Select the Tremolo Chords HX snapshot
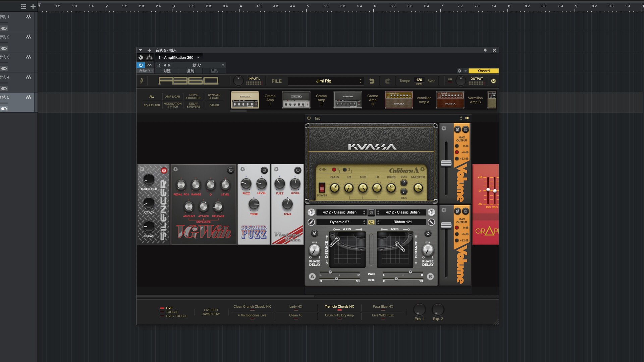The height and width of the screenshot is (362, 644). point(339,306)
